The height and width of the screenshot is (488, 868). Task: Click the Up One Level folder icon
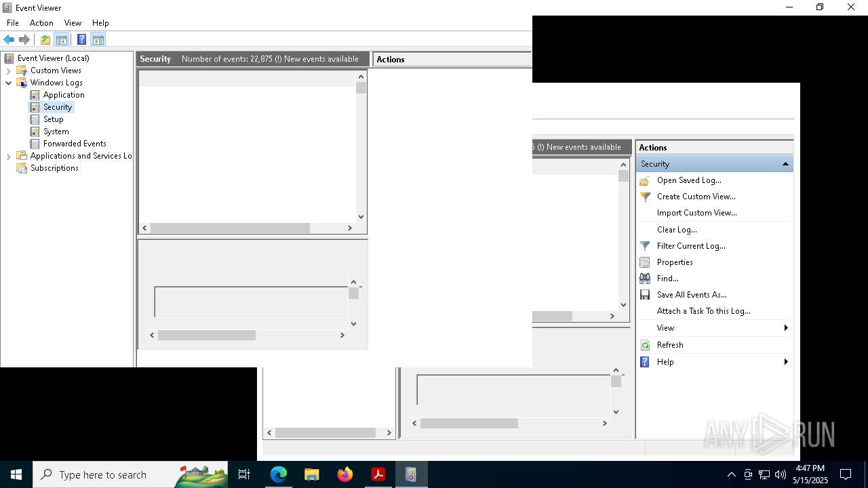point(45,39)
